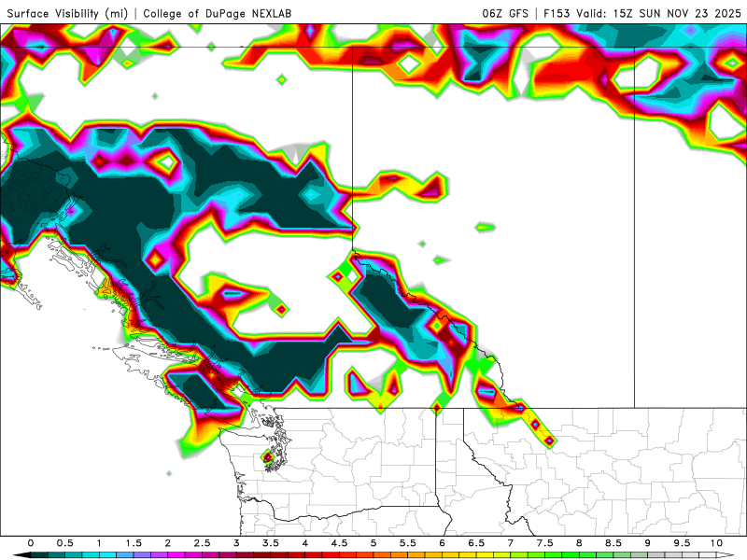Click the '4.5' label on the color scale

339,543
